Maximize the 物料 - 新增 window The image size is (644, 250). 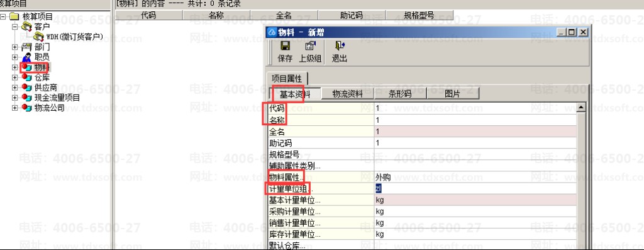(572, 32)
